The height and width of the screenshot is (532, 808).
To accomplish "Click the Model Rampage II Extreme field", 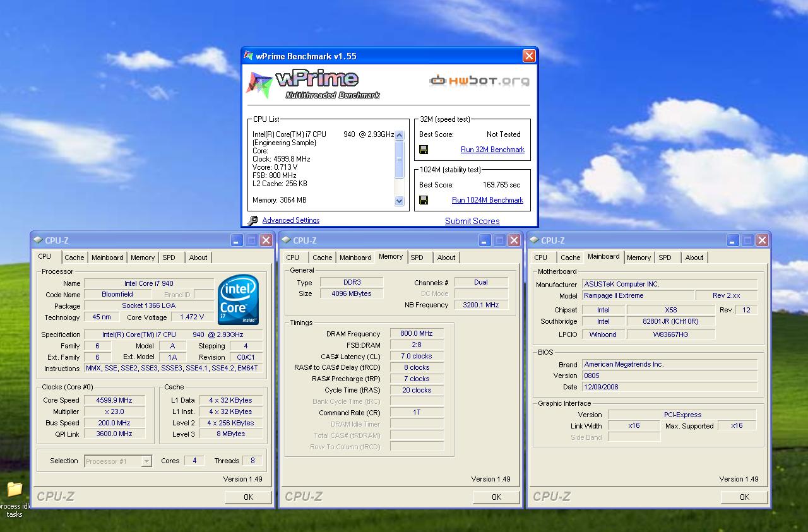I will [x=638, y=295].
